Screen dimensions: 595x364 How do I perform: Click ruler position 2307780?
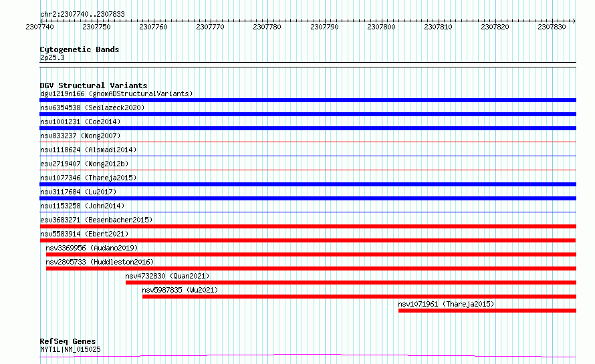267,27
